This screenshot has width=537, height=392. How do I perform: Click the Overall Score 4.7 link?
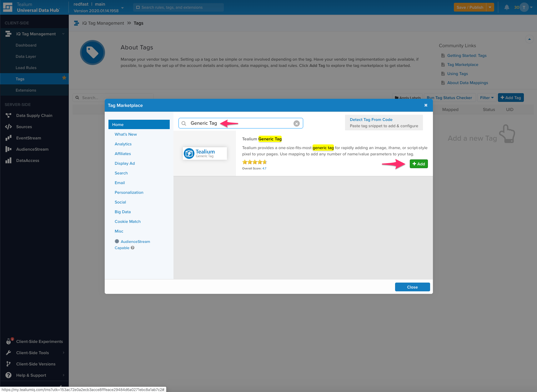[x=264, y=168]
